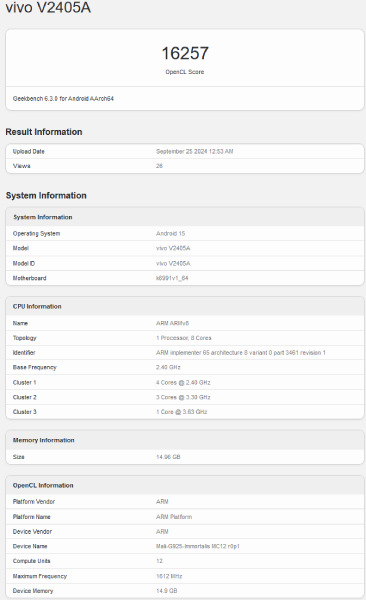Screen dimensions: 366x600
Task: Click the "4 Cores @ 2.40 GHz" value
Action: point(183,383)
